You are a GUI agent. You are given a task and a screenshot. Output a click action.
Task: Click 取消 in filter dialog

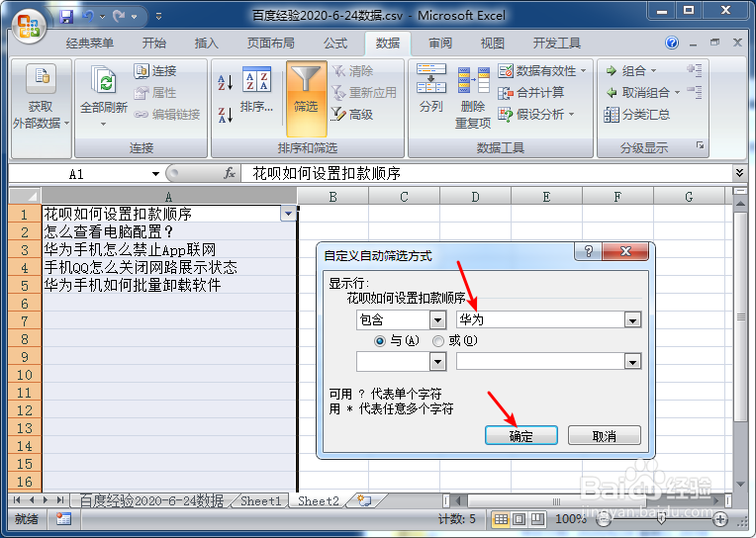[605, 436]
